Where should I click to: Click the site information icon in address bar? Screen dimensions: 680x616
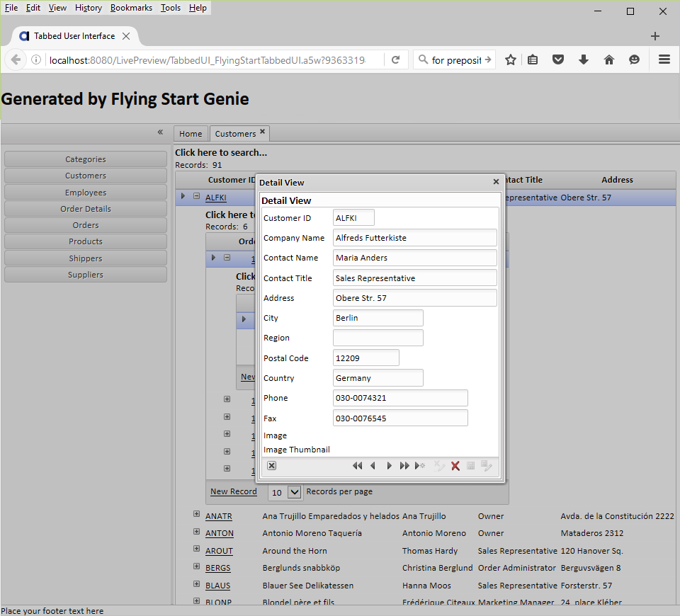click(36, 59)
